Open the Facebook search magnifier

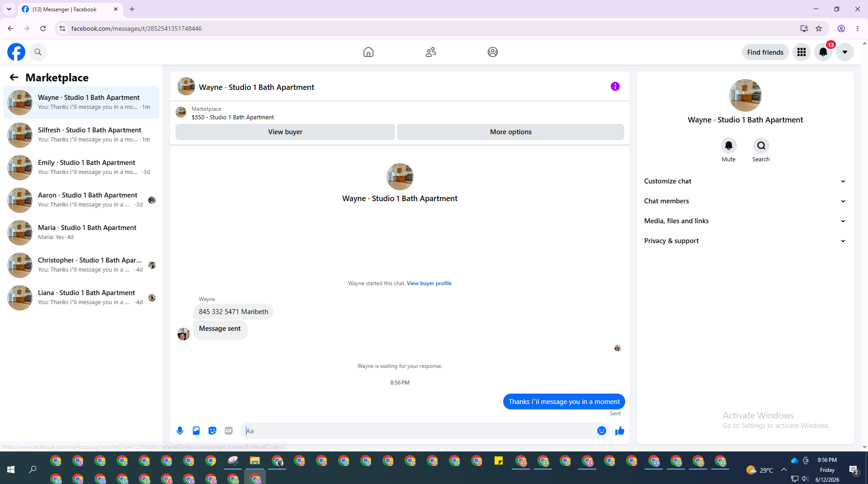click(38, 52)
